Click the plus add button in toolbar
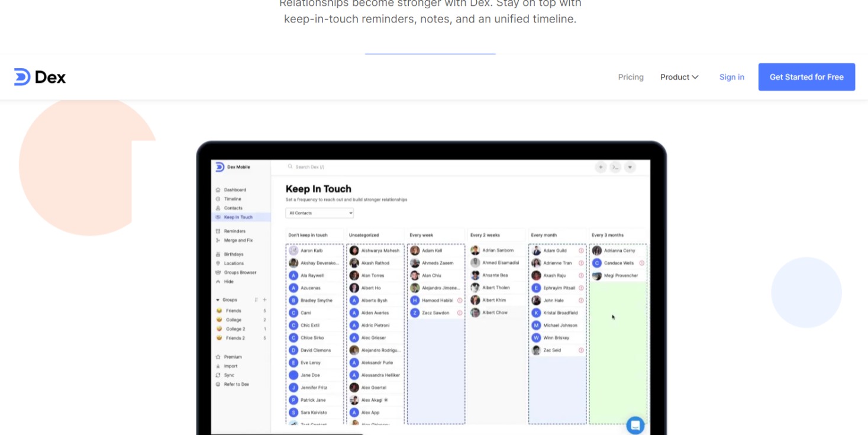The width and height of the screenshot is (868, 435). pos(601,167)
